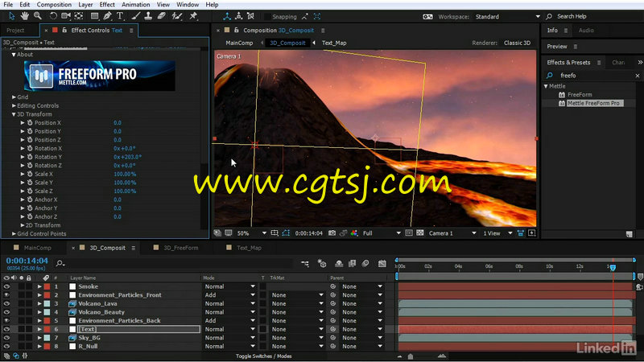Open the Workspace dropdown
Image resolution: width=644 pixels, height=362 pixels.
coord(508,17)
